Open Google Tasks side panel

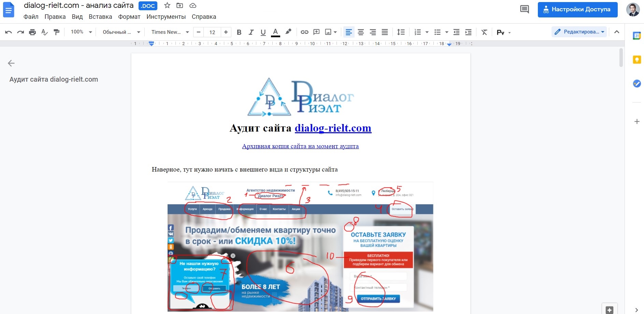pyautogui.click(x=637, y=83)
